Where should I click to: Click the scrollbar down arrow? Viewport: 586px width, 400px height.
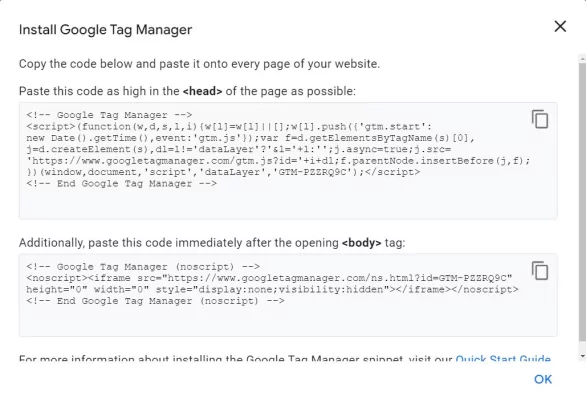582,356
